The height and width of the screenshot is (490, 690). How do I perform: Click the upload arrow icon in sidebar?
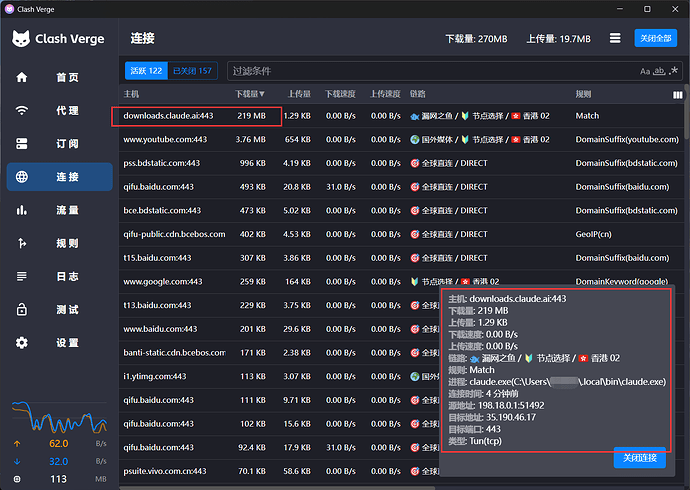[x=17, y=444]
